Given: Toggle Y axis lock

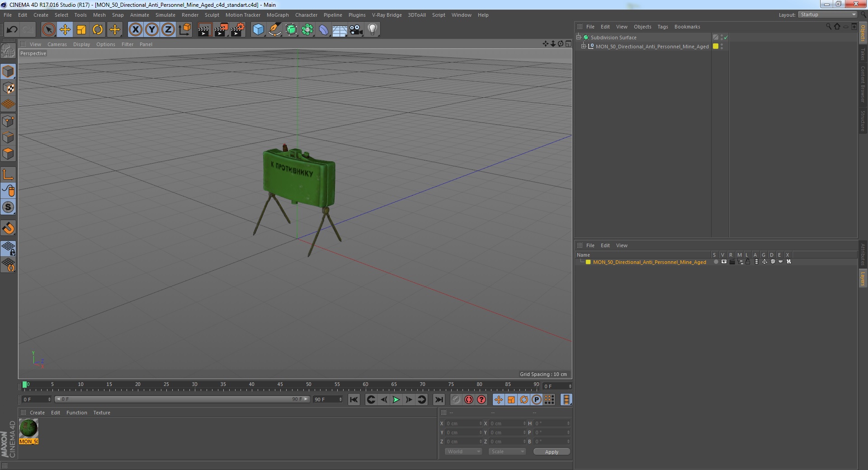Looking at the screenshot, I should [152, 30].
